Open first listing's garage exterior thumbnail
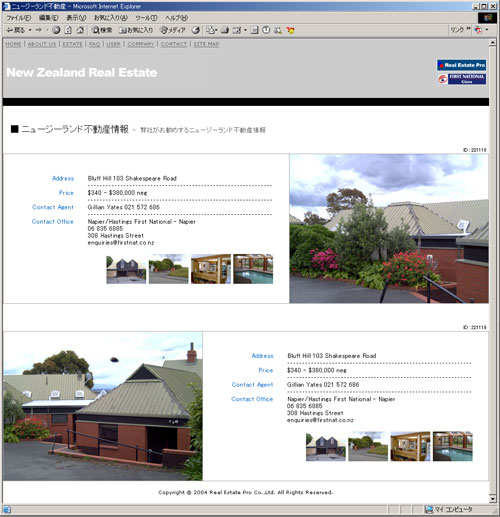The image size is (500, 517). coord(126,269)
